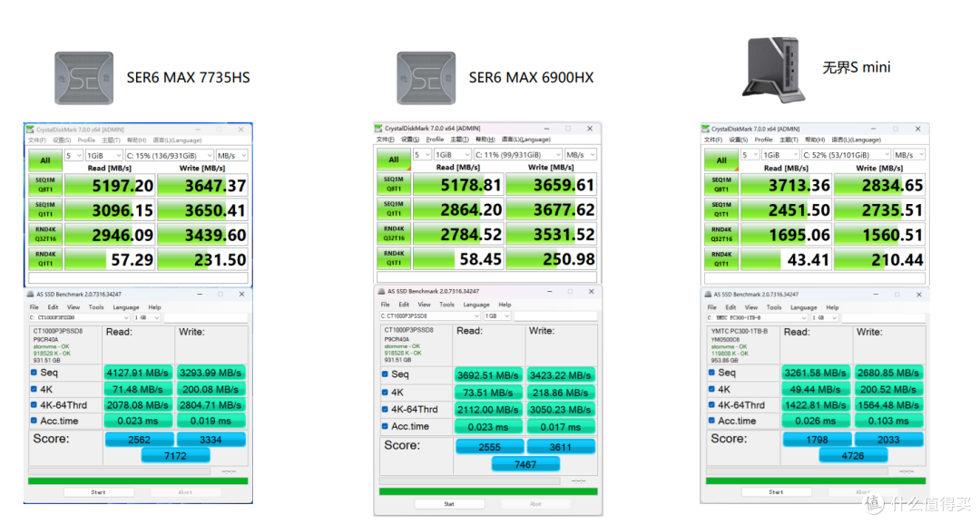The height and width of the screenshot is (524, 980).
Task: Open 1GiB test size dropdown in 7735HS CrystalDiskMark
Action: coord(103,156)
